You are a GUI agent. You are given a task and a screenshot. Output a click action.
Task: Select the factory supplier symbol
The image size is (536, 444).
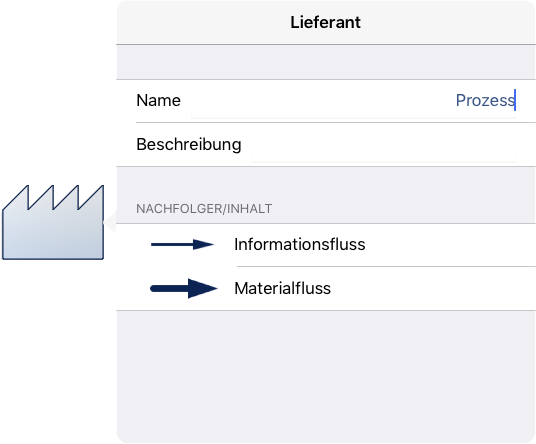(53, 222)
